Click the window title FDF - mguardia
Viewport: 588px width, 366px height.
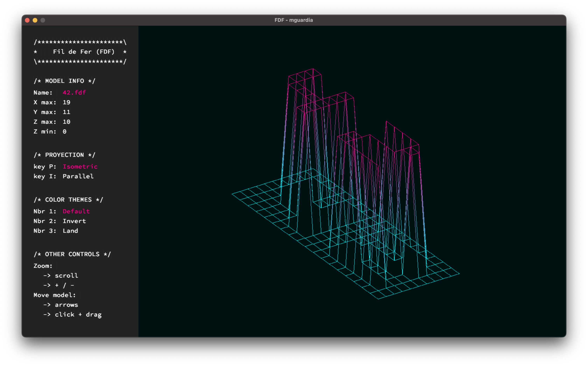294,20
